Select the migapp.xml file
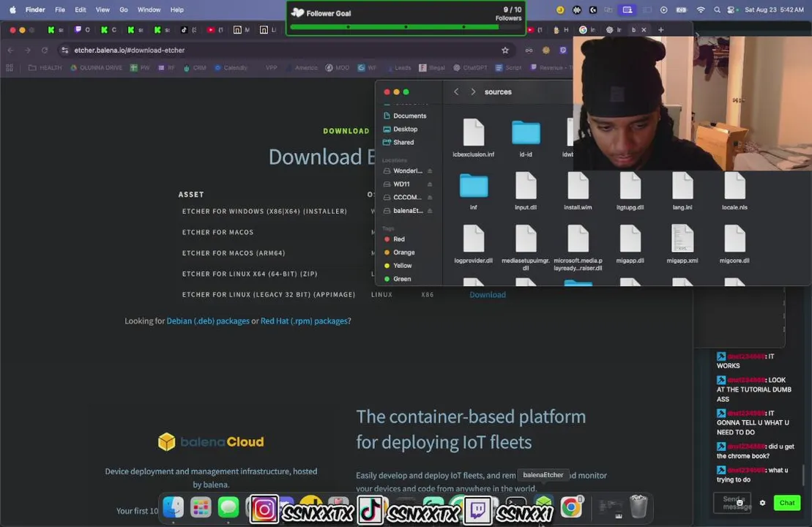This screenshot has height=527, width=812. (682, 244)
